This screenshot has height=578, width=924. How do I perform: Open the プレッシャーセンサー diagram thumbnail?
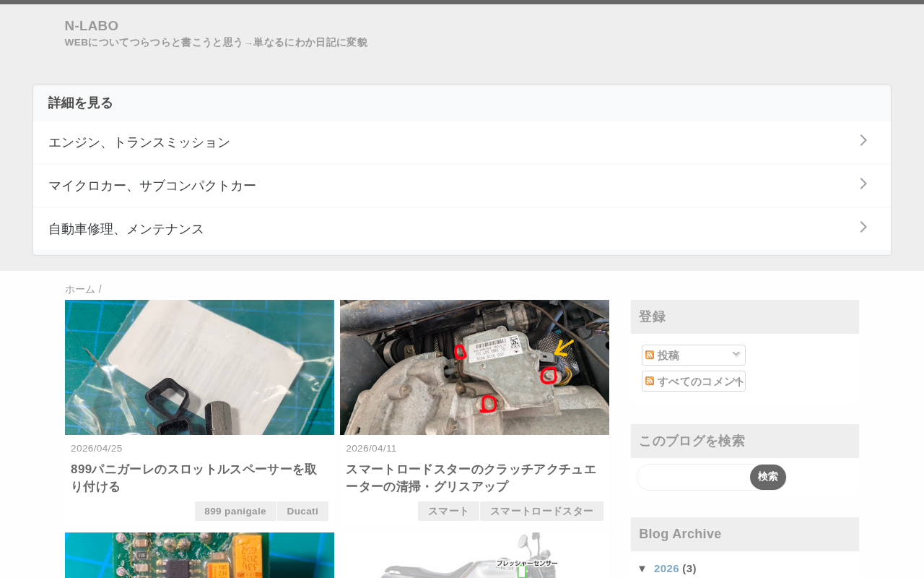pyautogui.click(x=474, y=555)
